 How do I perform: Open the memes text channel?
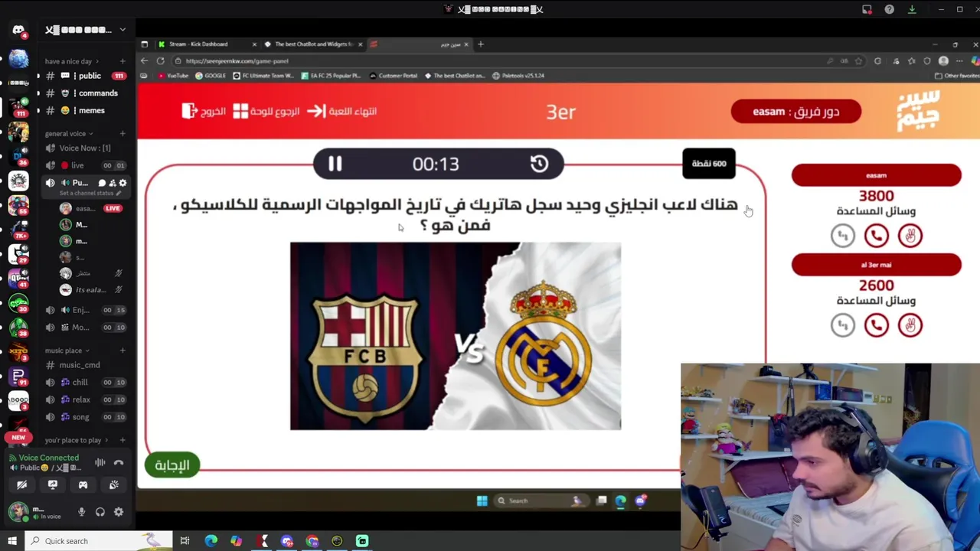(85, 110)
